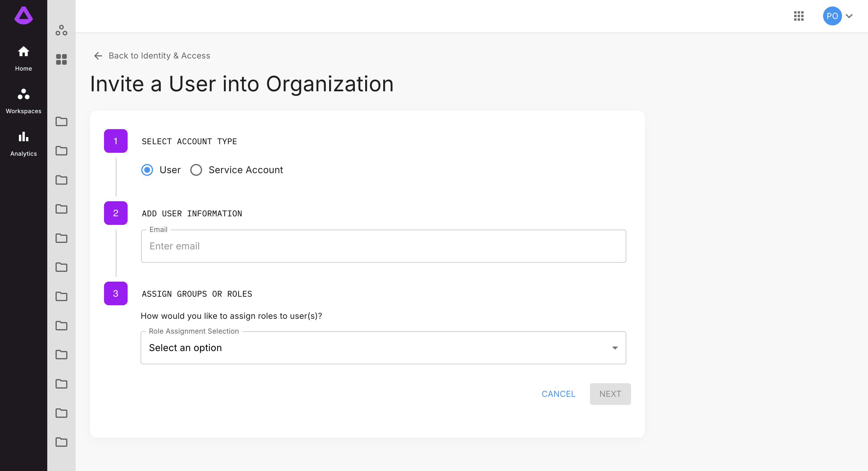Go back to Identity & Access
868x471 pixels.
(159, 56)
